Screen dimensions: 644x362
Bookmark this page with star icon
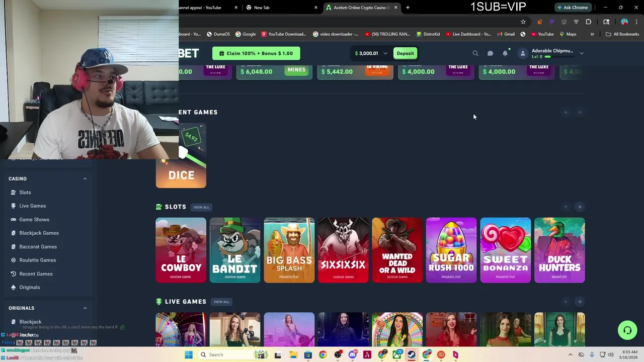pyautogui.click(x=523, y=22)
